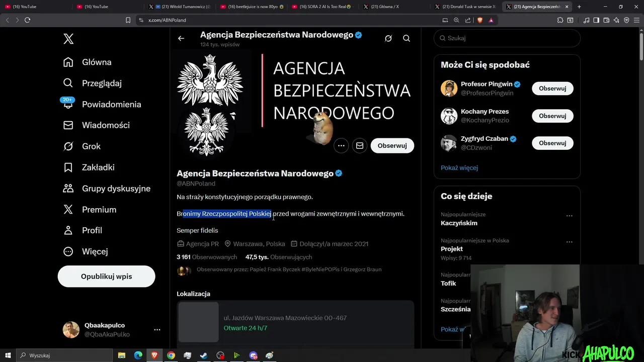This screenshot has width=644, height=362.
Task: Click the search icon in profile header
Action: [407, 38]
